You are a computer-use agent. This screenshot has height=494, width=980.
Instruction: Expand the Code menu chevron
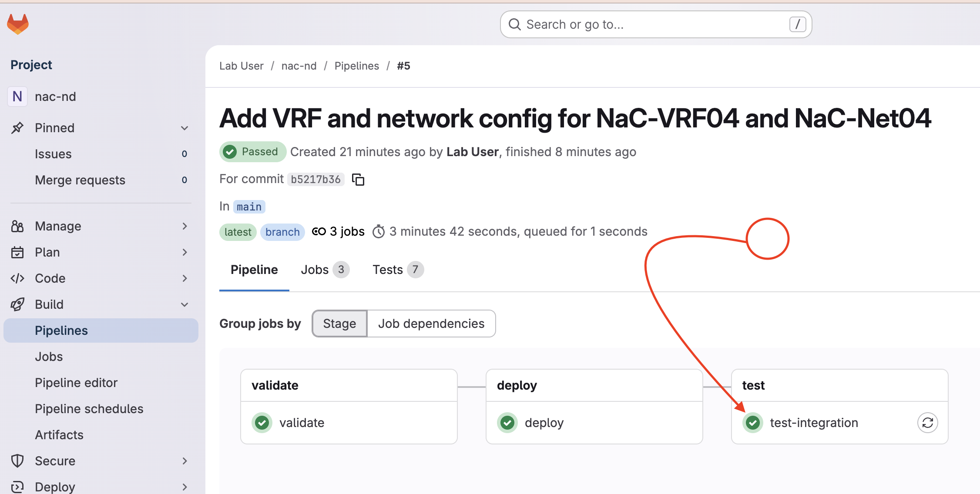click(x=185, y=278)
